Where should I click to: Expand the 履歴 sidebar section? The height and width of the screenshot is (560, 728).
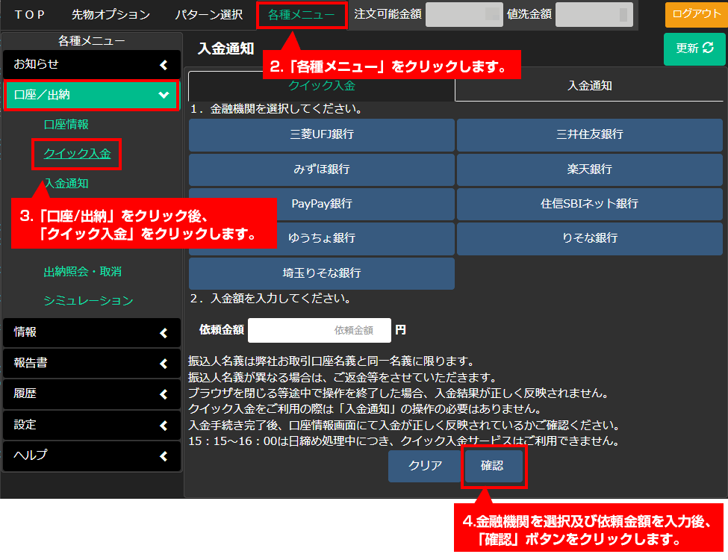click(x=92, y=393)
